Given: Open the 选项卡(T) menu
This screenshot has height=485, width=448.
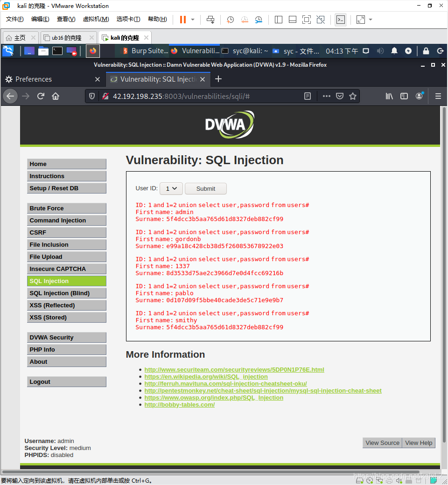Looking at the screenshot, I should tap(128, 19).
